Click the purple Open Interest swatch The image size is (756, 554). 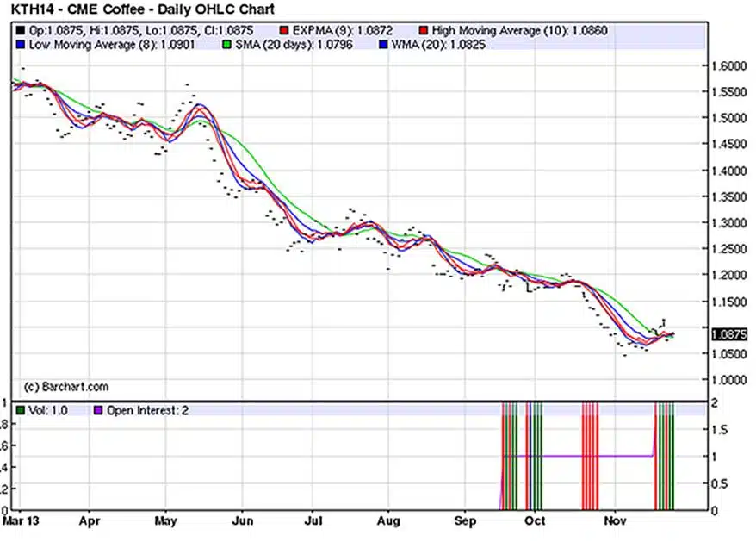click(97, 411)
